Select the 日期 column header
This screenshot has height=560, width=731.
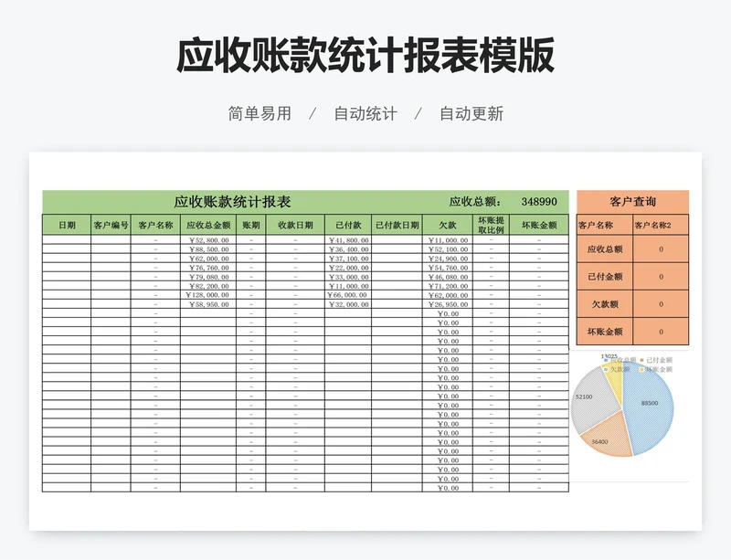67,225
